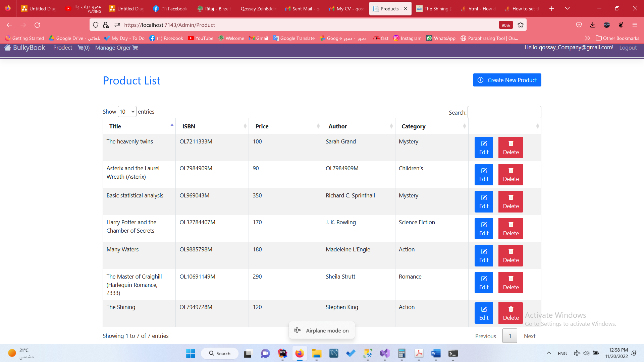Open Firefox application menu
The height and width of the screenshot is (362, 644).
pos(635,25)
